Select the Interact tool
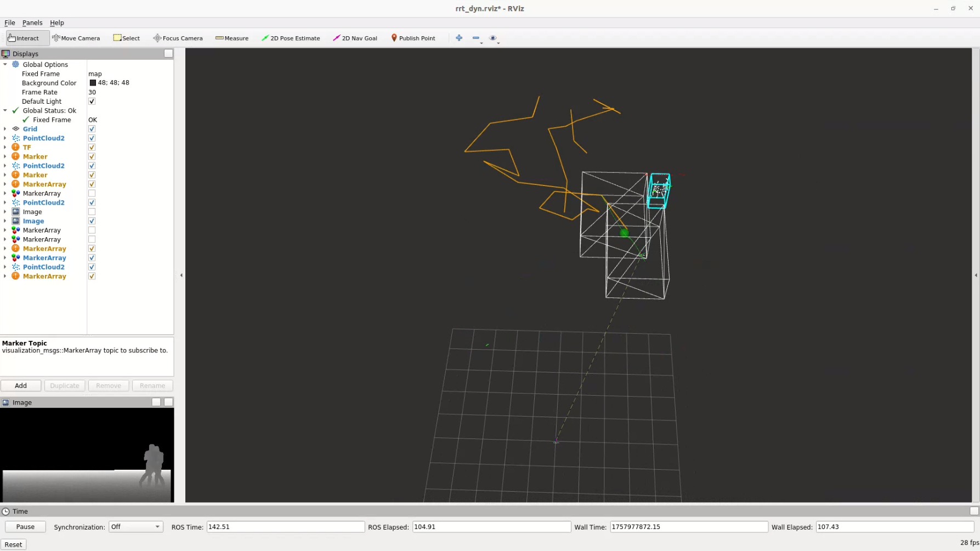980x551 pixels. tap(24, 38)
